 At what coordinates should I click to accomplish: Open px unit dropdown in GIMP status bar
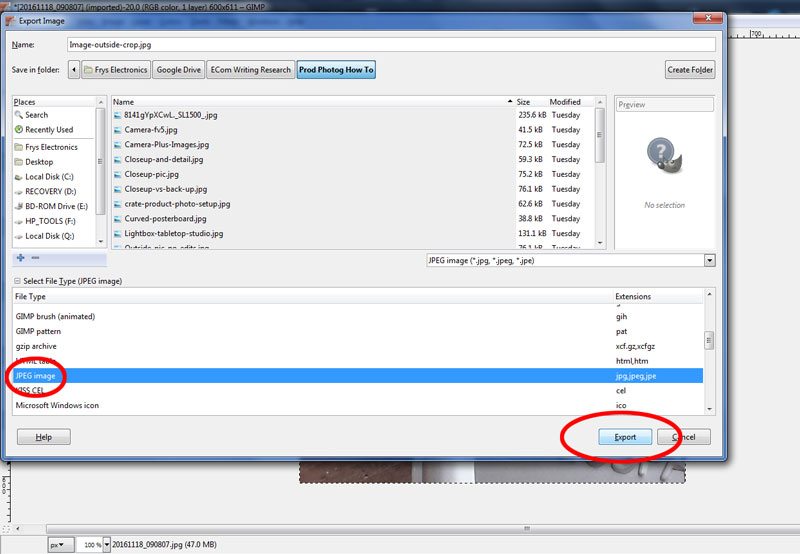pyautogui.click(x=61, y=545)
